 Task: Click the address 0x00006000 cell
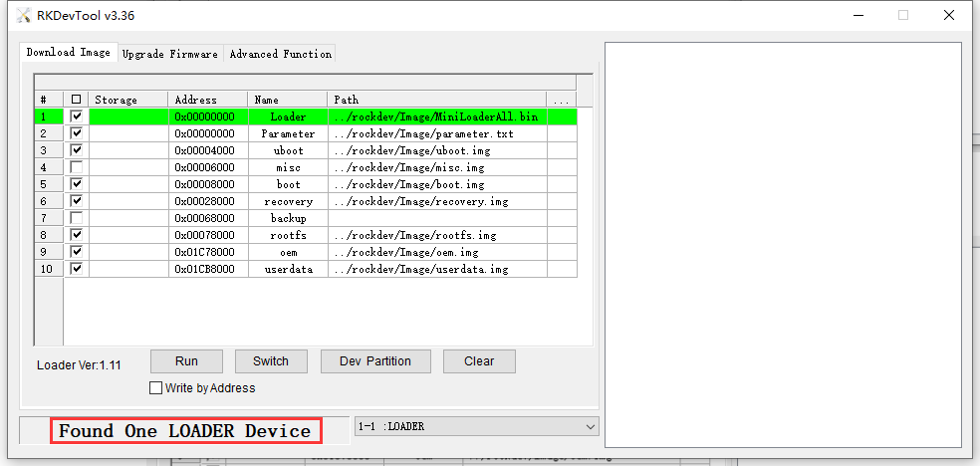208,167
